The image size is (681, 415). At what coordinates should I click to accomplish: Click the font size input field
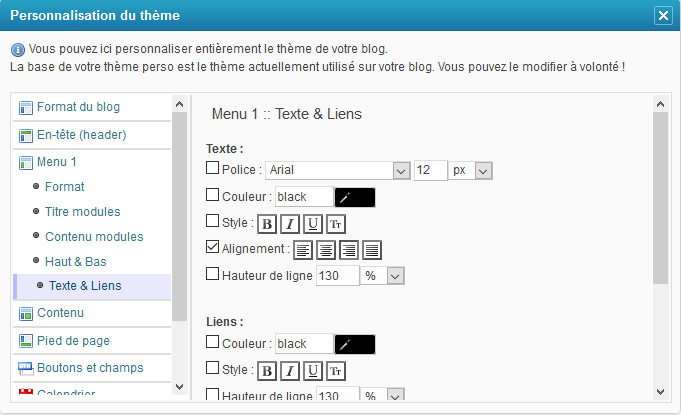pyautogui.click(x=429, y=171)
